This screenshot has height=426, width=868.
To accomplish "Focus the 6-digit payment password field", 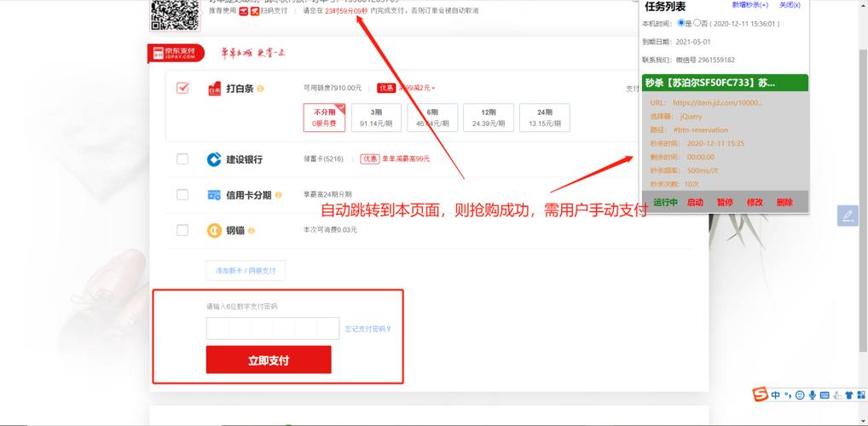I will (273, 328).
